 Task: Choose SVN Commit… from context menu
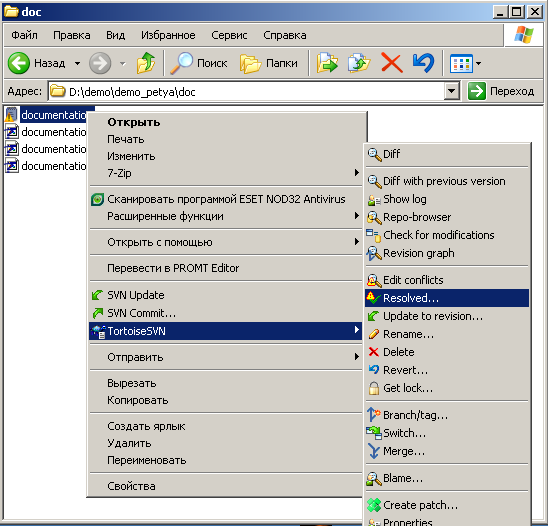click(x=225, y=313)
